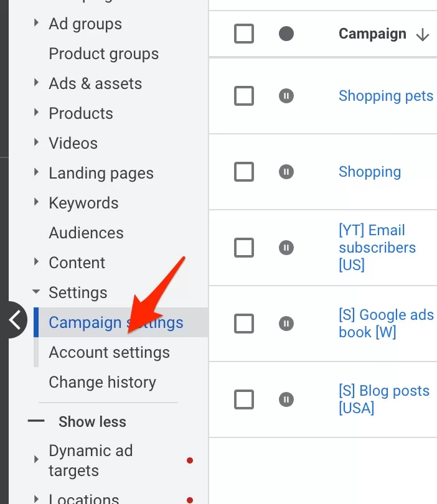
Task: Click the paused status icon for Shopping campaign
Action: click(x=286, y=172)
